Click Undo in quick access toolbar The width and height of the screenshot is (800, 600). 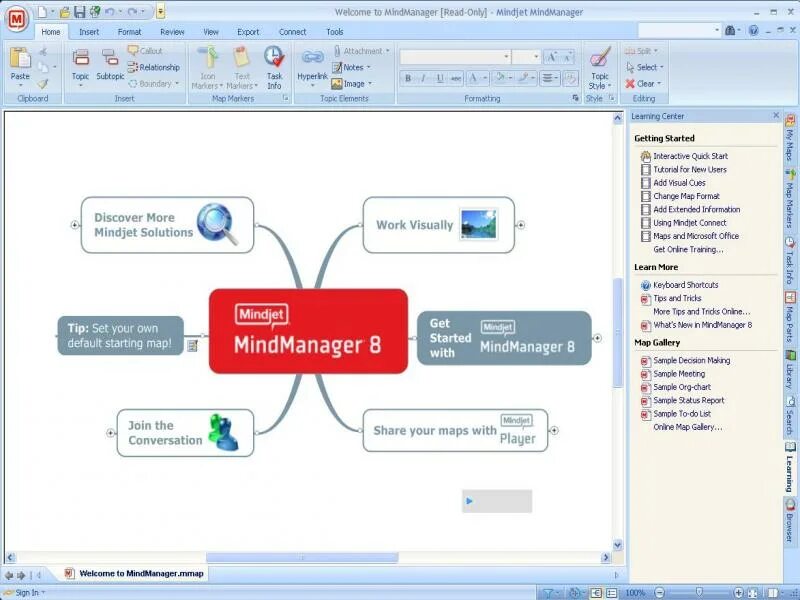(x=110, y=11)
